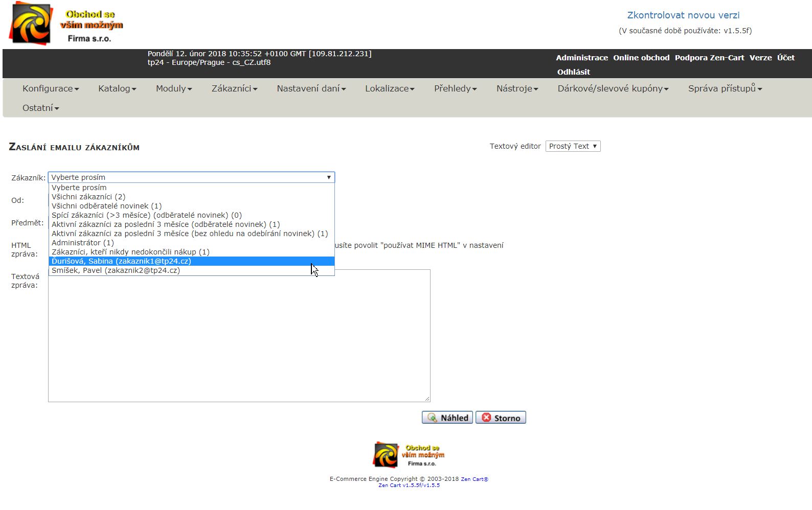Pick Administrátor (1) recipient option
812x510 pixels.
(x=83, y=243)
